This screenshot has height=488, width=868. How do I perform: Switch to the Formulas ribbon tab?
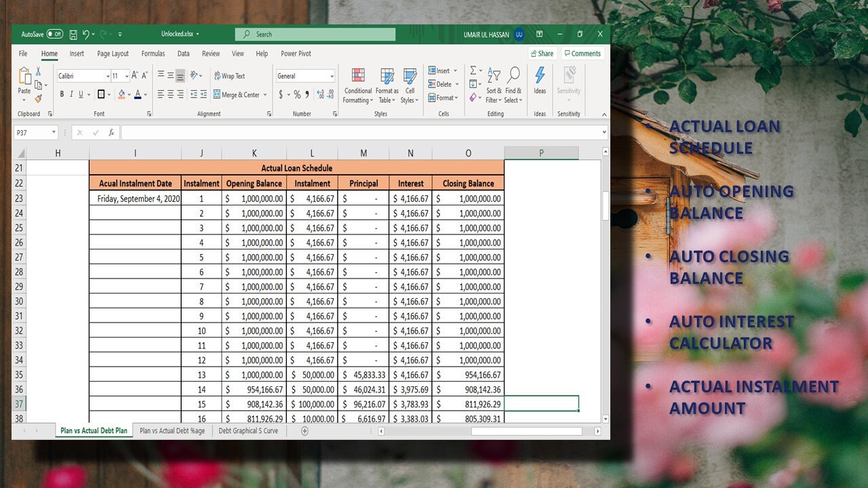(x=153, y=54)
